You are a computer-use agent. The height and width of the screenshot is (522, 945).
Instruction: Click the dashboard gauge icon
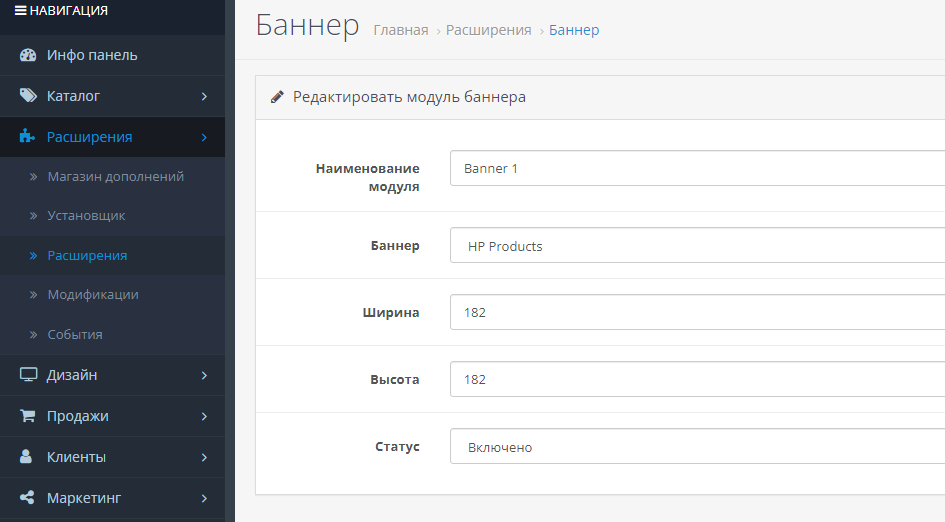28,55
